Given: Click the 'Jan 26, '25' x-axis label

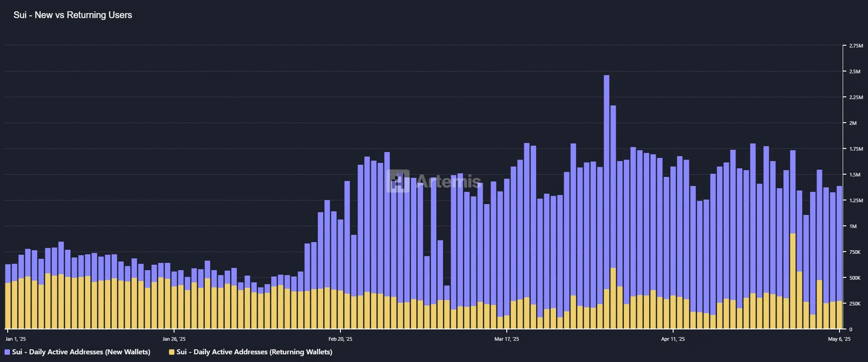Looking at the screenshot, I should 174,339.
